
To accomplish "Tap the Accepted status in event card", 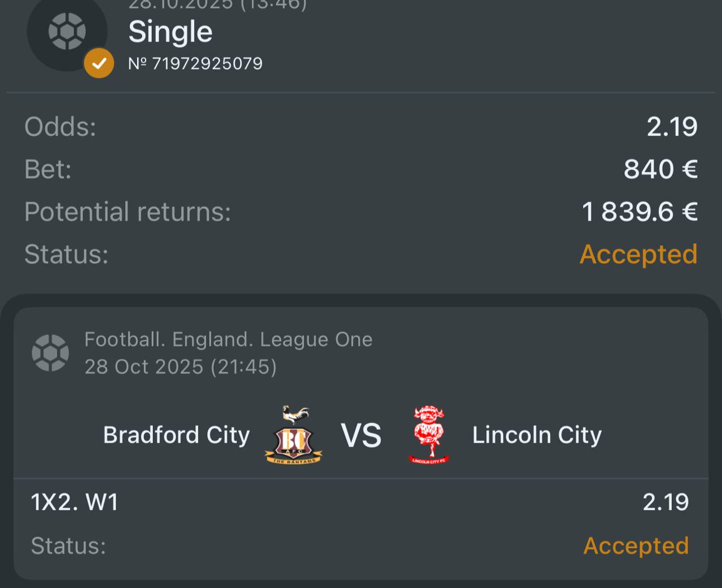I will tap(636, 546).
